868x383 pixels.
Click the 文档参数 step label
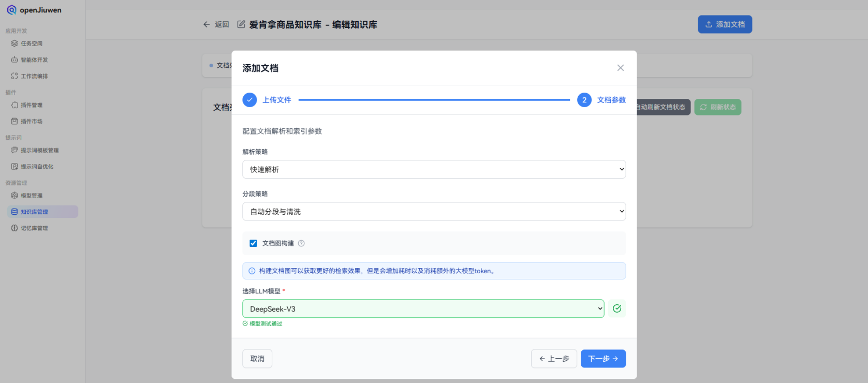(x=611, y=100)
